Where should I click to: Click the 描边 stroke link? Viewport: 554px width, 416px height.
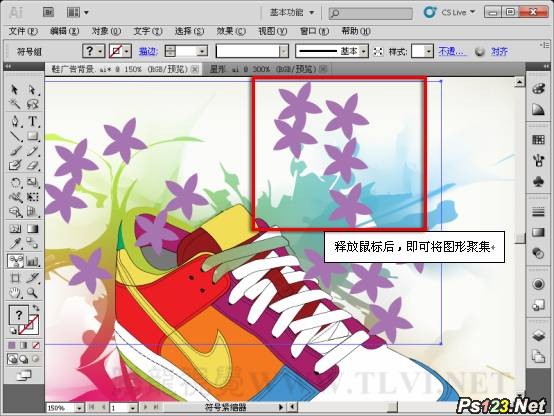click(x=148, y=52)
